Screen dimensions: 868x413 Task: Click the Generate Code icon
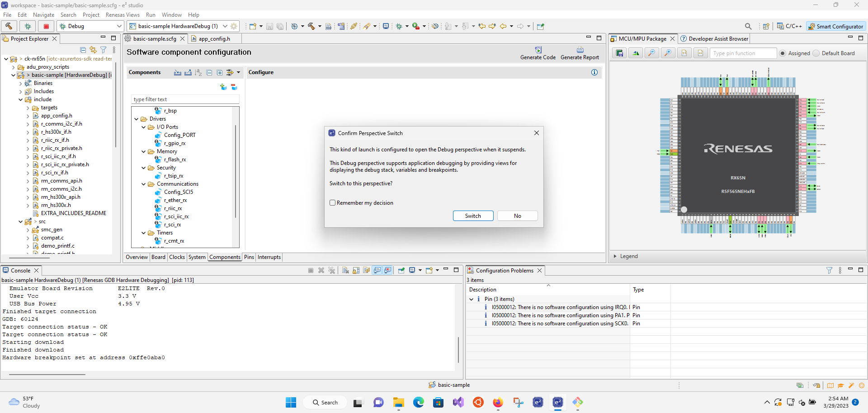coord(538,50)
